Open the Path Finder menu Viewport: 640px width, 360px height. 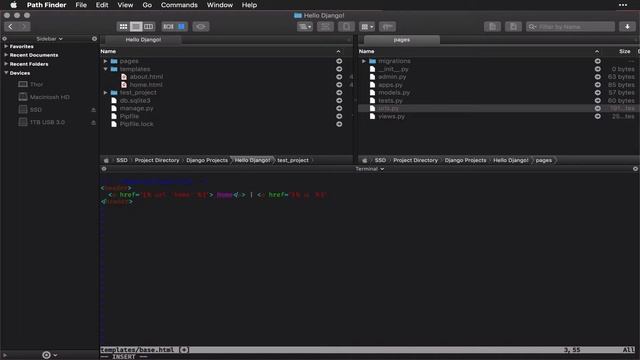47,5
